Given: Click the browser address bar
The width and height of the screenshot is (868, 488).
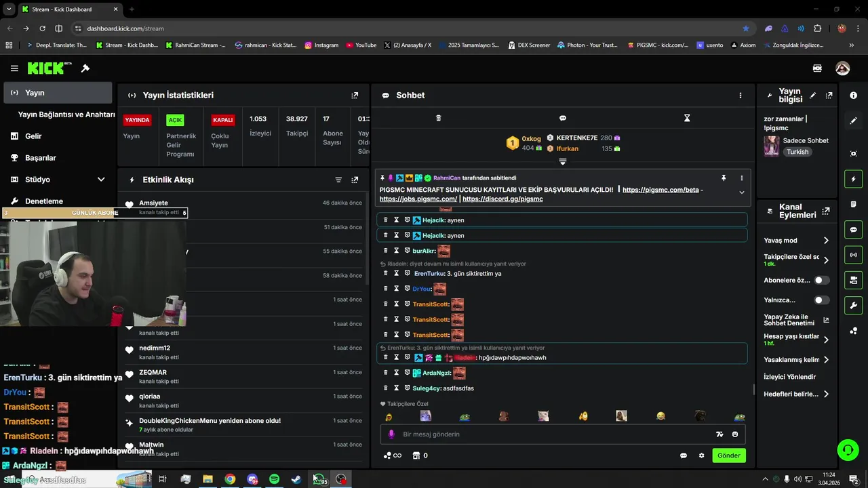Looking at the screenshot, I should [x=407, y=28].
